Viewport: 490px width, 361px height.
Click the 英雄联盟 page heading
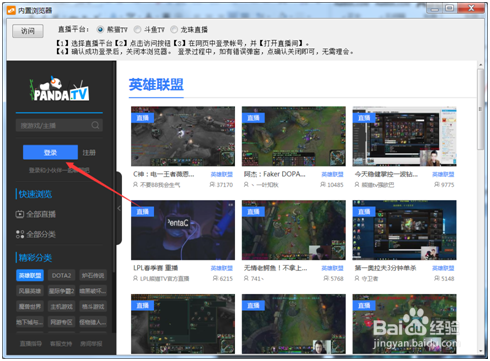point(156,85)
